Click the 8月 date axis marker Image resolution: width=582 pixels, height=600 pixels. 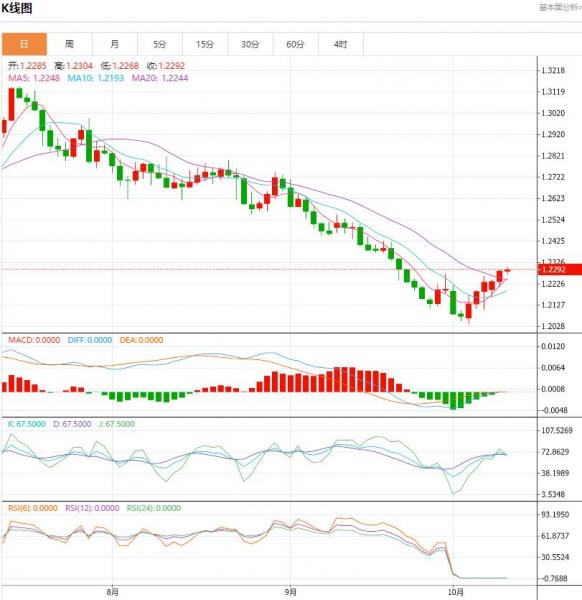tap(112, 592)
